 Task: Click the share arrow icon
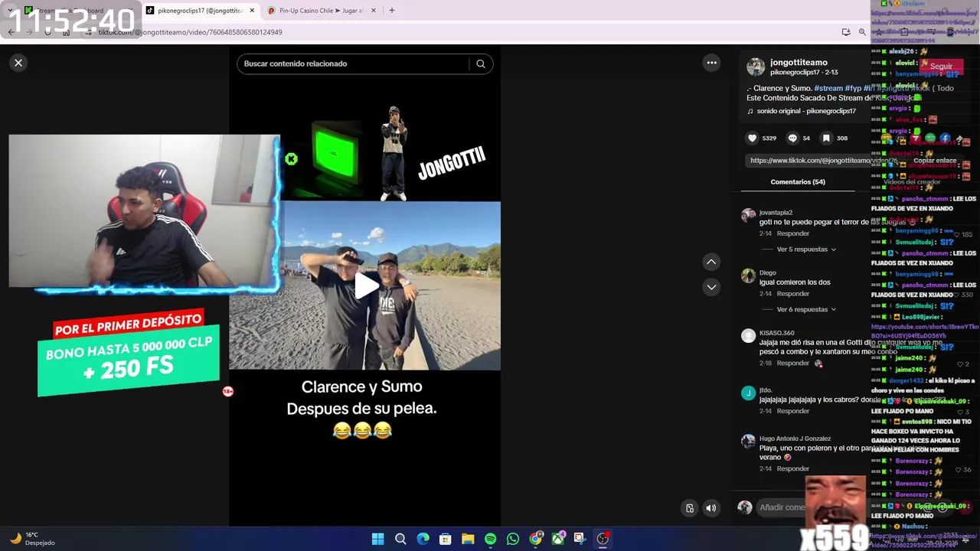pyautogui.click(x=959, y=139)
